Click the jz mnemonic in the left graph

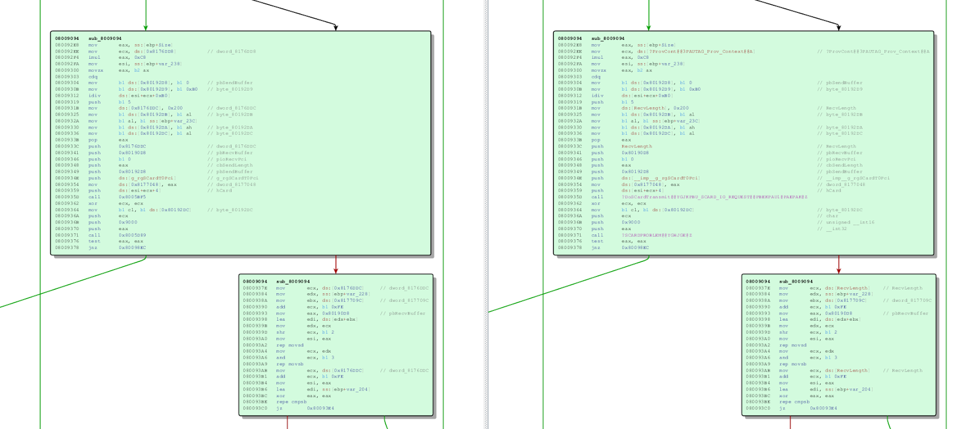pos(279,408)
